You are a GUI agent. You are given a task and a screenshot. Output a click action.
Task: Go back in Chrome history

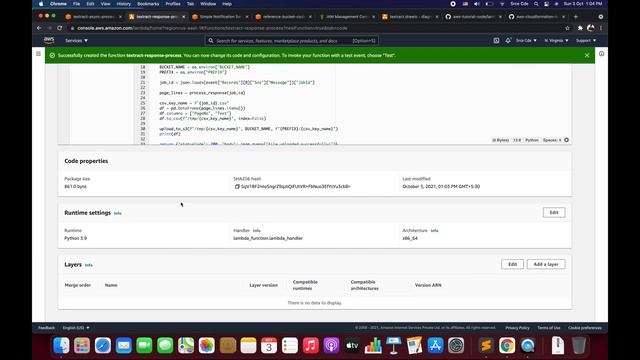pyautogui.click(x=39, y=28)
